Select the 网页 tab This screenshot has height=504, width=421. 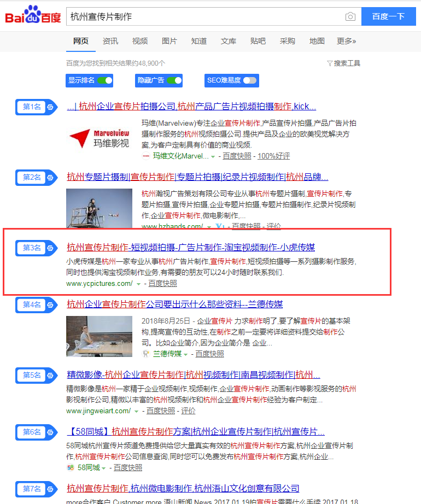click(81, 41)
